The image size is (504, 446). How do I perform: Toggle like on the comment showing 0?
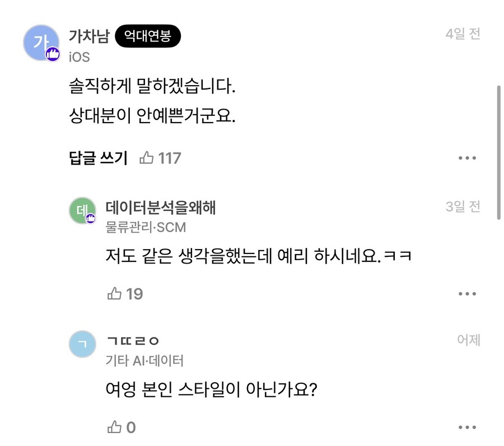pos(123,427)
